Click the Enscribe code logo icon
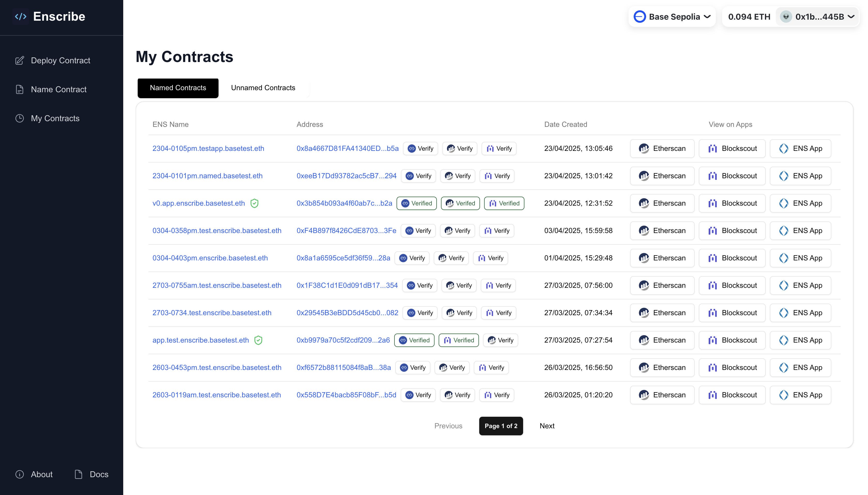 (x=20, y=17)
